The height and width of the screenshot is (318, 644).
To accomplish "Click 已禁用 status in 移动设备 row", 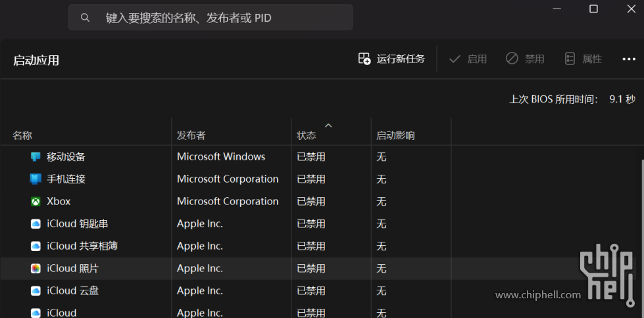I will (x=311, y=157).
